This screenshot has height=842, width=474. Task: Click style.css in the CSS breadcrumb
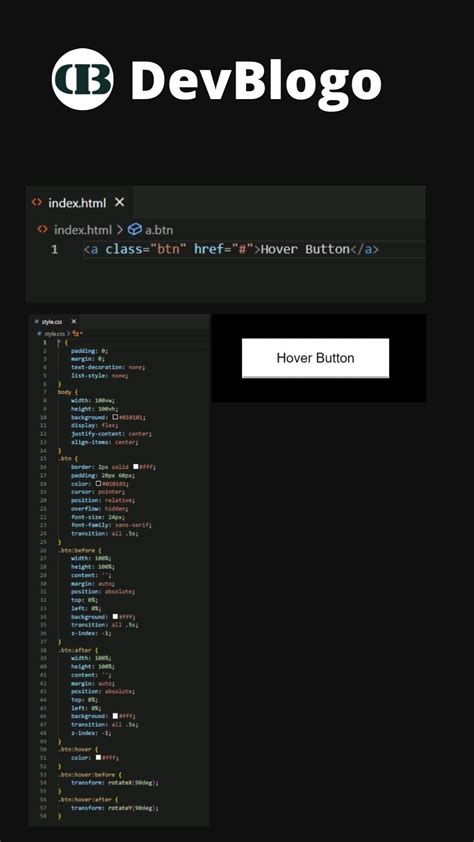point(54,333)
